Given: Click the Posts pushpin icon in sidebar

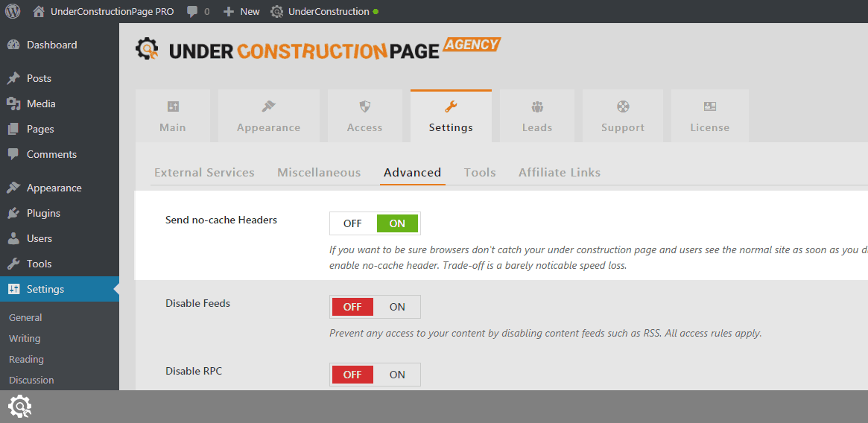Looking at the screenshot, I should 13,78.
